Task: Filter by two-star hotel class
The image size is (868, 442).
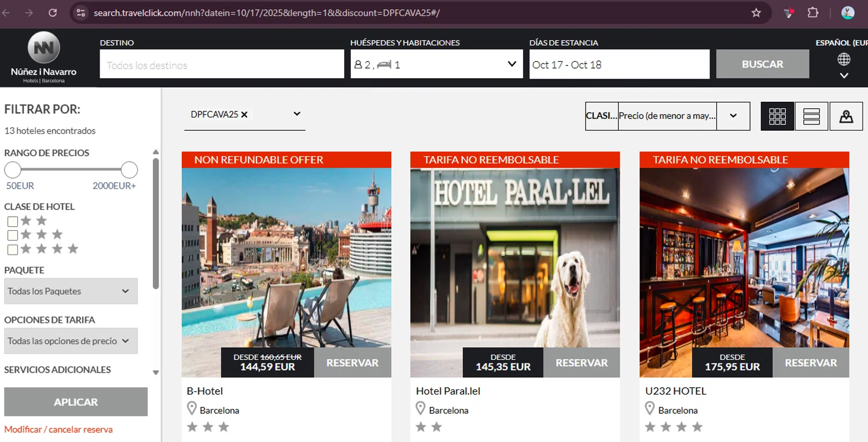Action: (13, 221)
